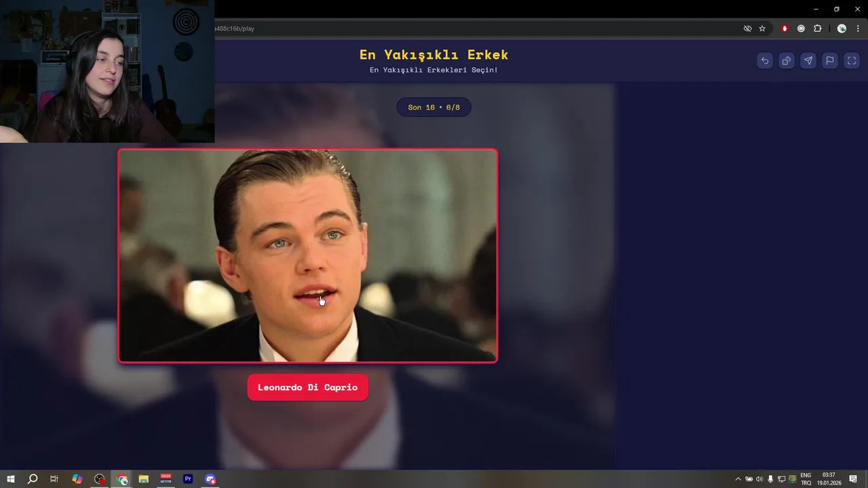This screenshot has width=868, height=488.
Task: Click the paper plane share icon
Action: pyautogui.click(x=808, y=61)
